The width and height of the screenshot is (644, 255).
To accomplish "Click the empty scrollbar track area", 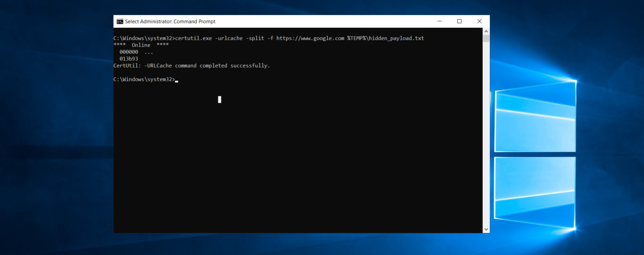I will pyautogui.click(x=486, y=134).
